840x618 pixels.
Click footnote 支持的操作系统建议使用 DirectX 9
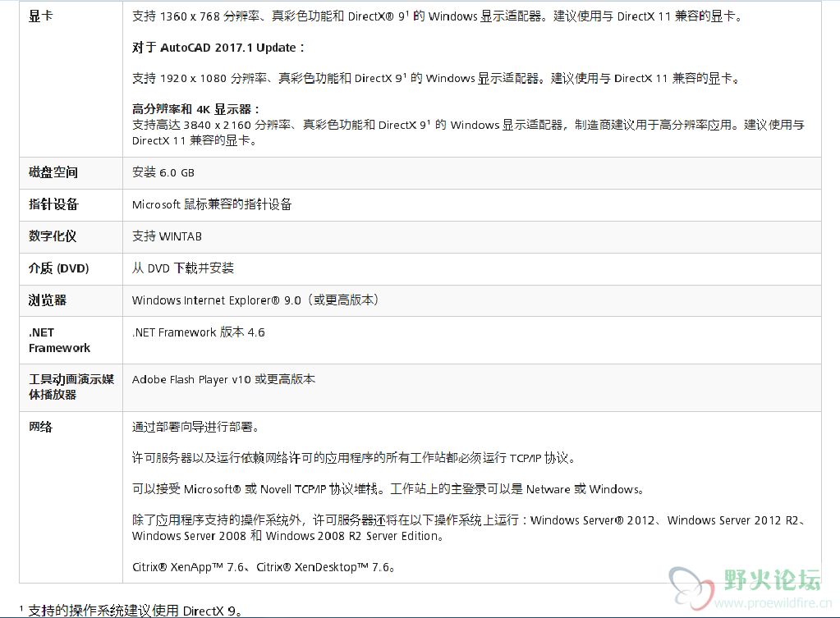(131, 611)
